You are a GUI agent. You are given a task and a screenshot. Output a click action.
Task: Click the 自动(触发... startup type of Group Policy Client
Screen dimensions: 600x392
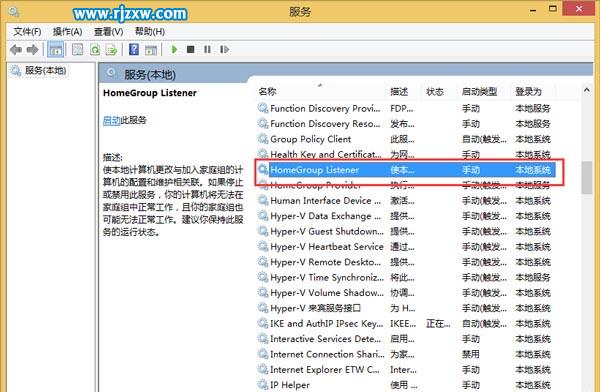484,139
